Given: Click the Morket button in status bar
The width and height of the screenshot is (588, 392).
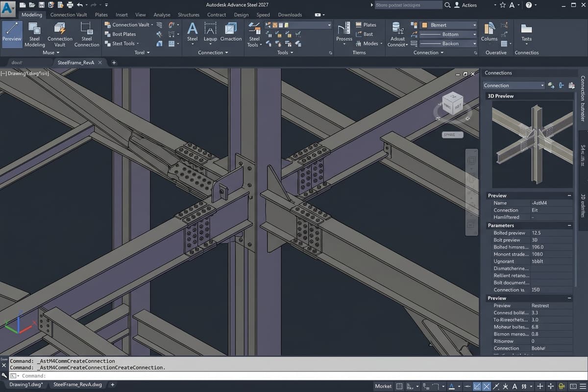Looking at the screenshot, I should tap(383, 386).
